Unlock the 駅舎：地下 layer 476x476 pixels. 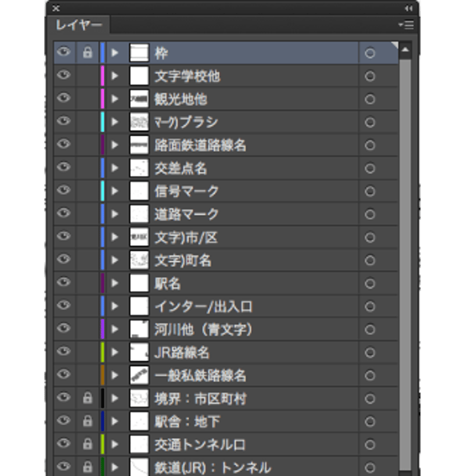pos(87,421)
